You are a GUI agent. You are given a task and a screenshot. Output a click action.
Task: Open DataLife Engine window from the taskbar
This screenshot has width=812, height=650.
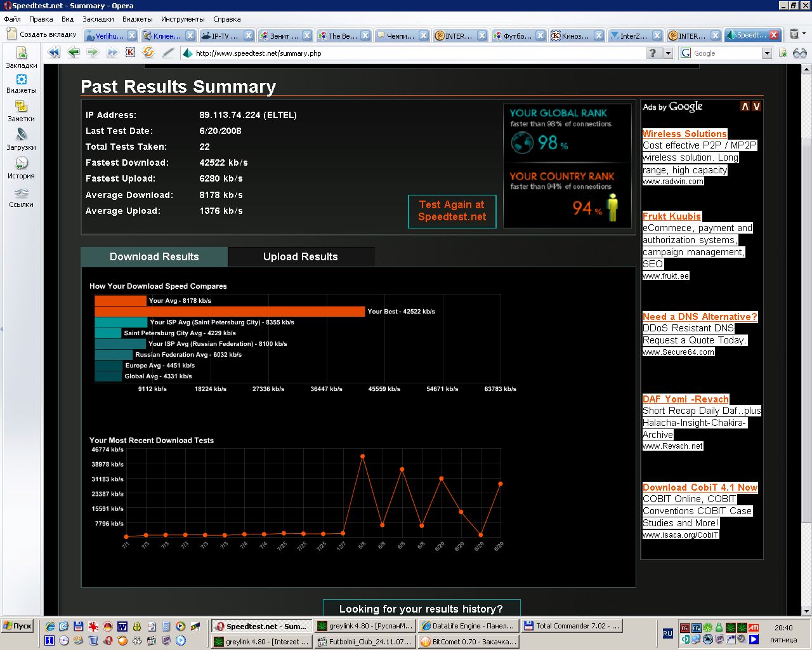click(468, 626)
